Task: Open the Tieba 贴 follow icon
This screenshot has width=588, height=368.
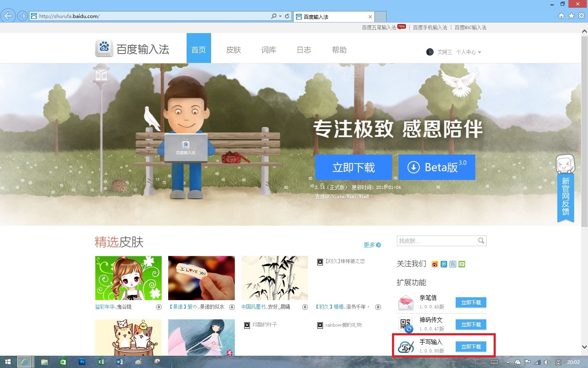Action: 452,264
